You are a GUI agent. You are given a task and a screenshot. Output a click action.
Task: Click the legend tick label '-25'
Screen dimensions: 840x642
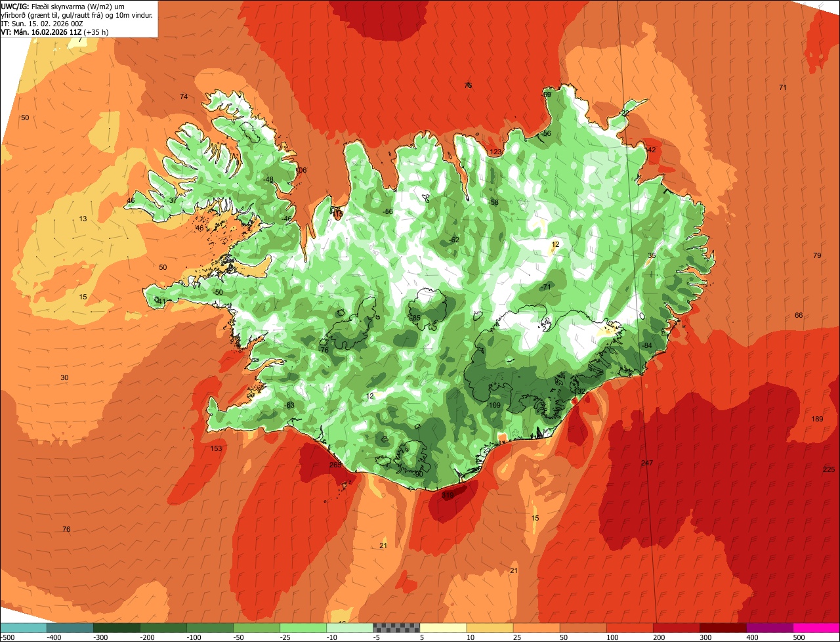(286, 637)
